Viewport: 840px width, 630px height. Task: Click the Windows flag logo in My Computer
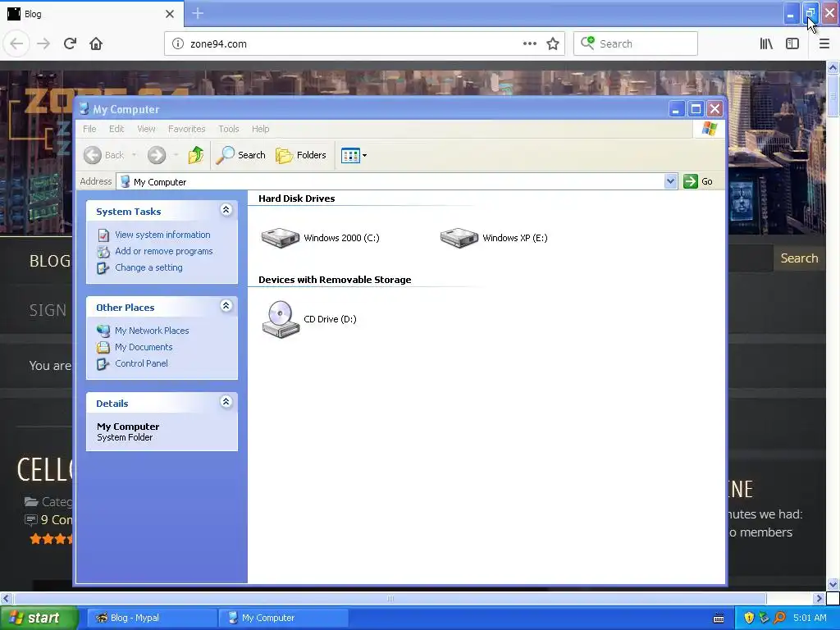click(710, 129)
